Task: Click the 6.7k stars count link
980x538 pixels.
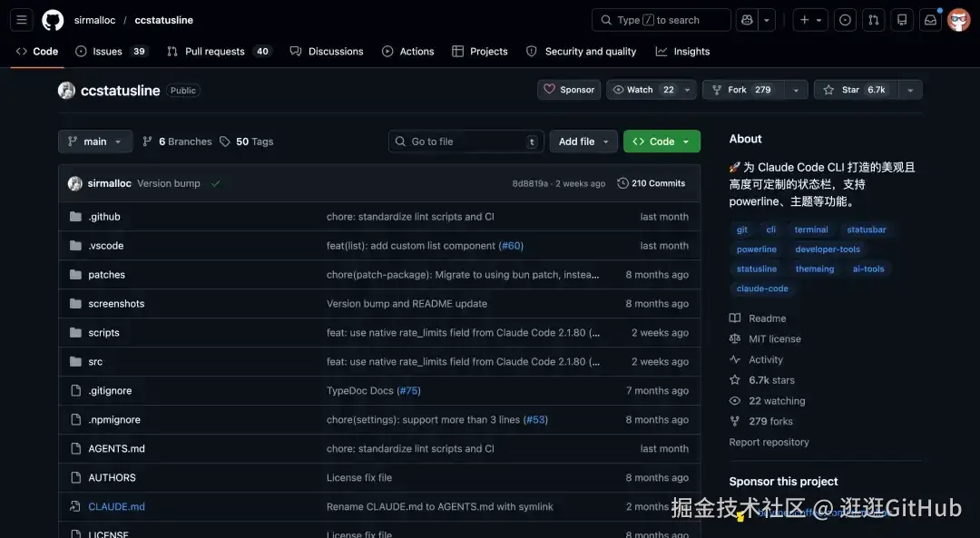Action: pos(771,380)
